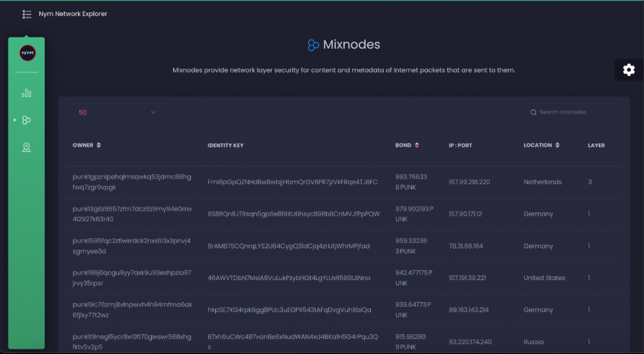644x354 pixels.
Task: Open the settings gear icon
Action: click(x=629, y=70)
